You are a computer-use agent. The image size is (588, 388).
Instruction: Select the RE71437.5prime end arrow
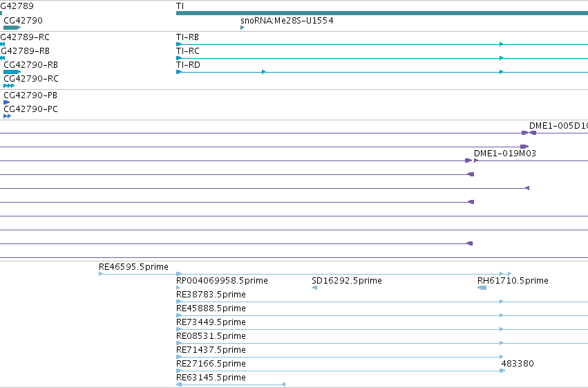pyautogui.click(x=502, y=358)
